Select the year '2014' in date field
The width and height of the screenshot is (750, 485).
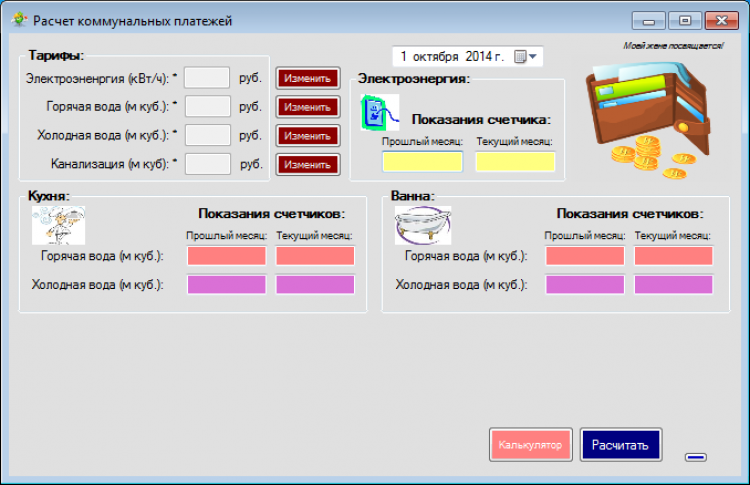[479, 56]
